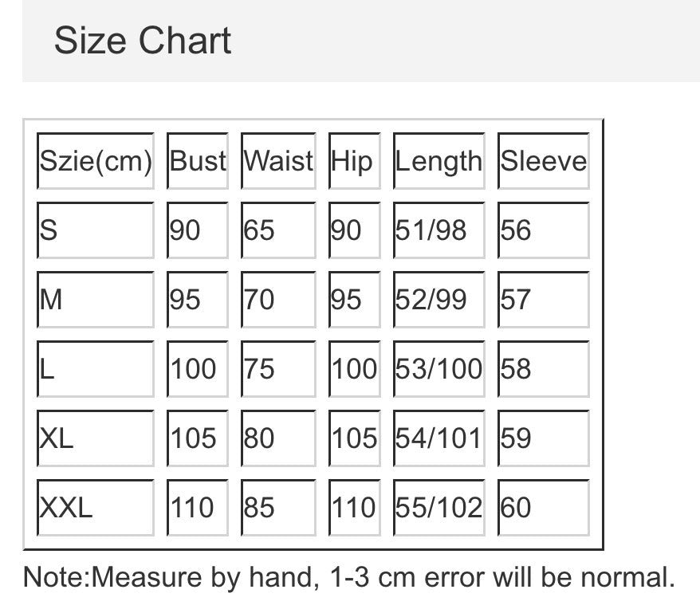This screenshot has height=609, width=700.
Task: Click the Waist column header
Action: 278,161
